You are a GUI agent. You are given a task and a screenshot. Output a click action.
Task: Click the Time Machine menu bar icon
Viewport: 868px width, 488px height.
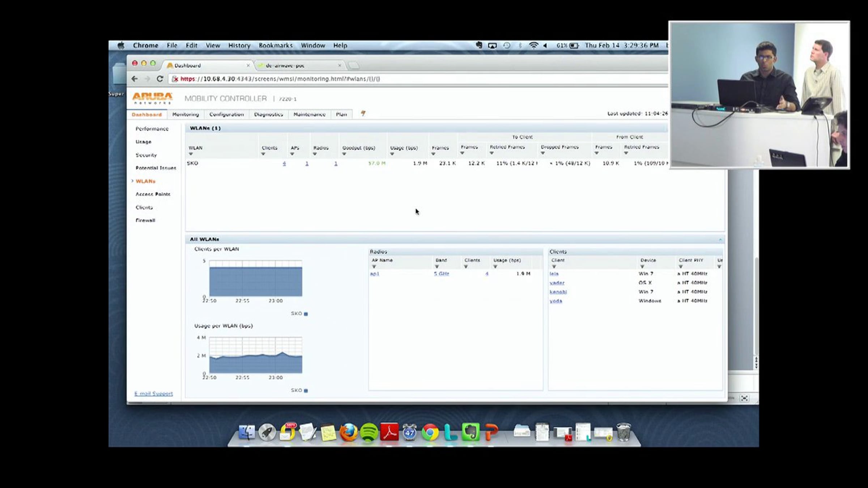point(507,46)
